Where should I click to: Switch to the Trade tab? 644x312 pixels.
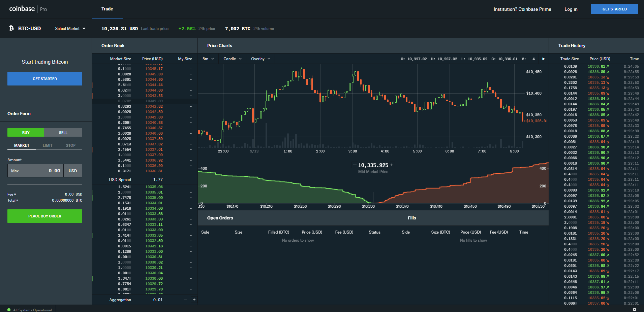[x=107, y=9]
